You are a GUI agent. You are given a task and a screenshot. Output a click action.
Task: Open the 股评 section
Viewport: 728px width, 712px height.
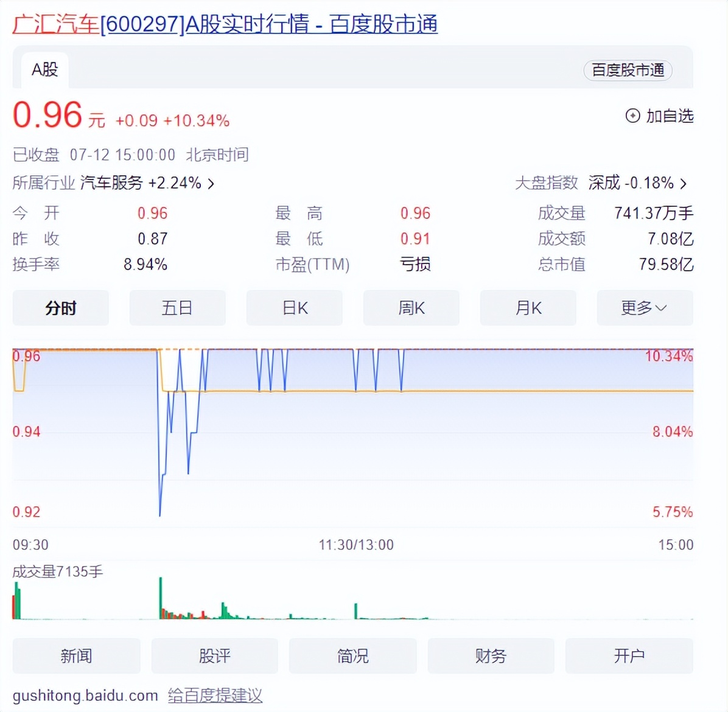coord(215,655)
